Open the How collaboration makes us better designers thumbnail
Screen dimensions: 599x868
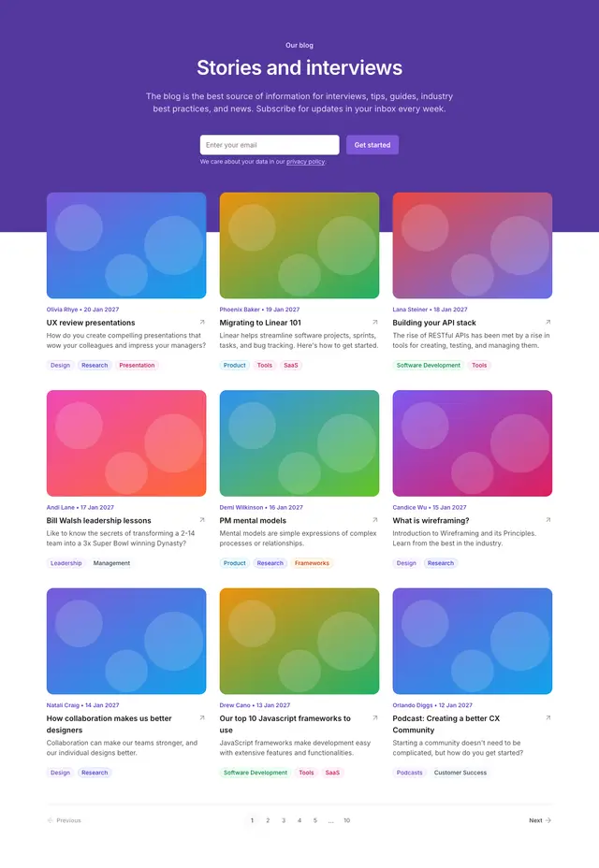coord(126,641)
